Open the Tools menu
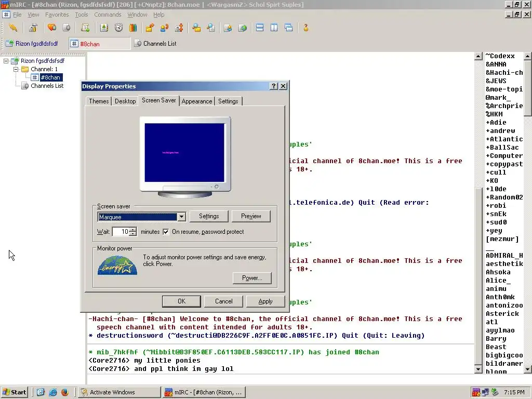 (82, 15)
